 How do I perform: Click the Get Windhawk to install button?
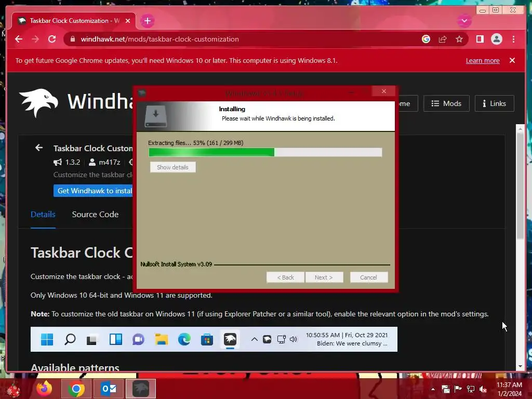point(94,191)
